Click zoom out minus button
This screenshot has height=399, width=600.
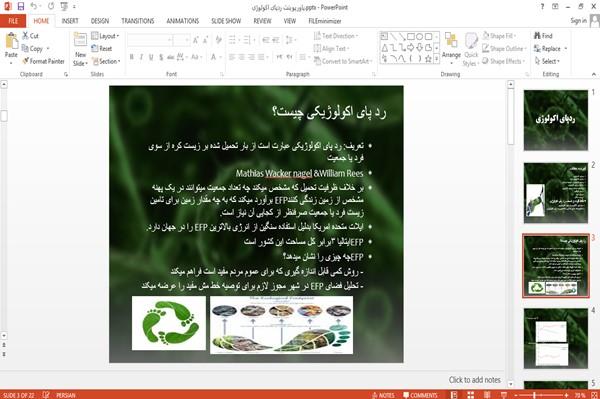[515, 395]
